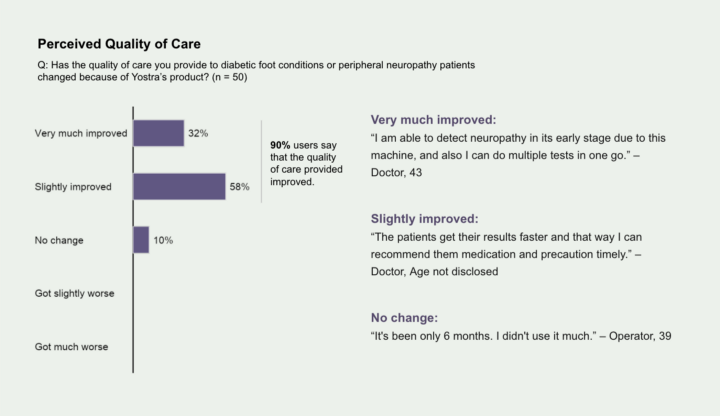
Task: Click the "Got slightly worse" axis label
Action: coord(75,294)
